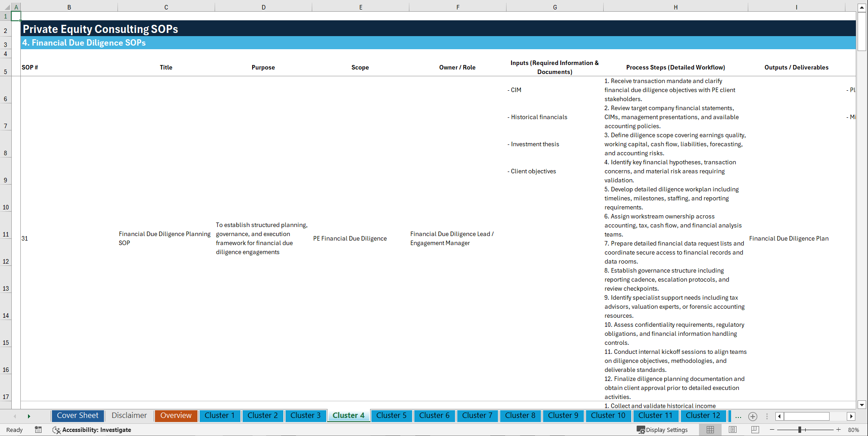Switch to the Cluster 1 sheet
The height and width of the screenshot is (436, 868).
tap(220, 416)
